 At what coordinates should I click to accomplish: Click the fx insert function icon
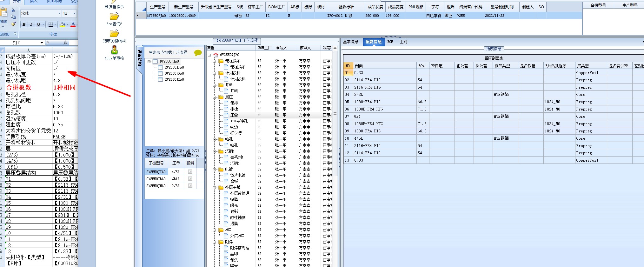pos(65,43)
